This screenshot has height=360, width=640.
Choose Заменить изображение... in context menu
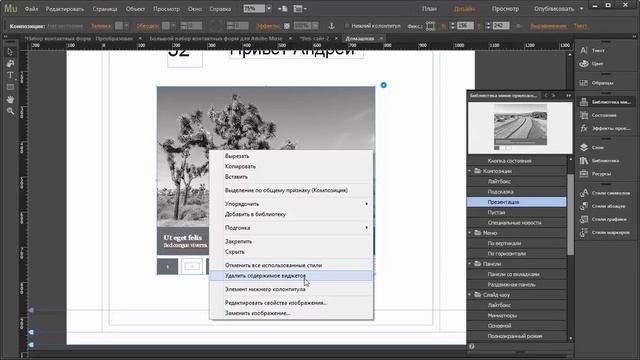[x=291, y=313]
